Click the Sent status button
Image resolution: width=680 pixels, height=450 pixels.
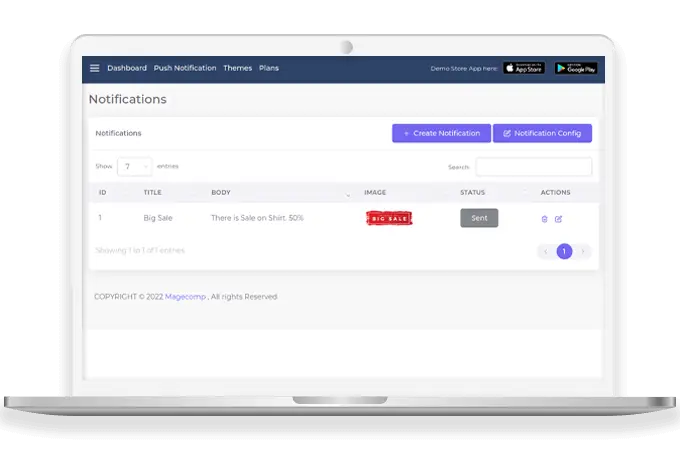pos(479,218)
